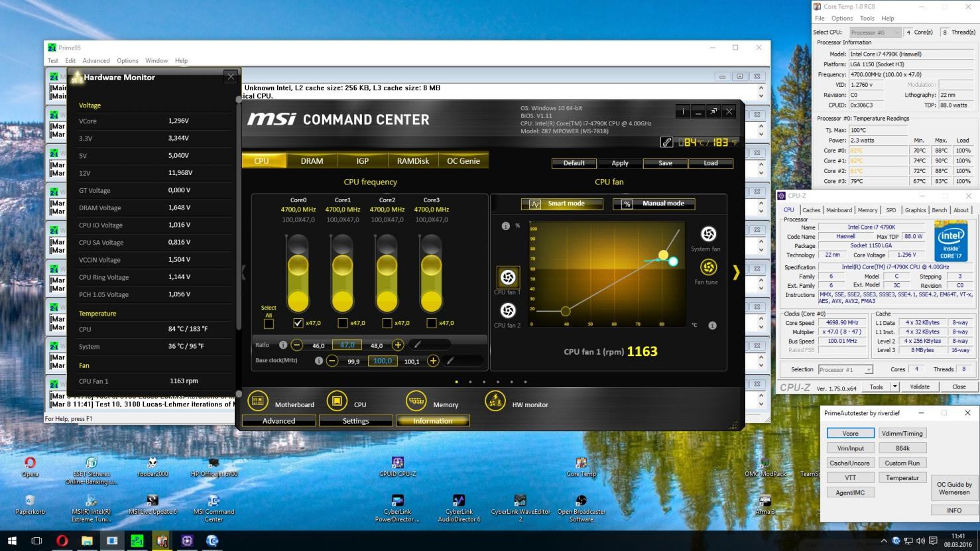Open the Selection Processor dropdown in CPU-Z

pos(845,369)
